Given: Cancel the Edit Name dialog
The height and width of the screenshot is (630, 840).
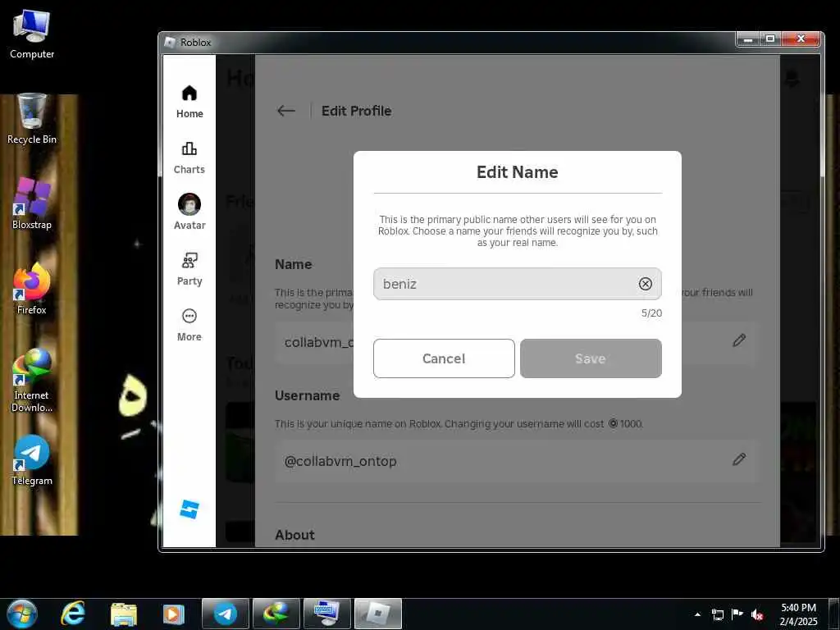Looking at the screenshot, I should click(x=444, y=358).
